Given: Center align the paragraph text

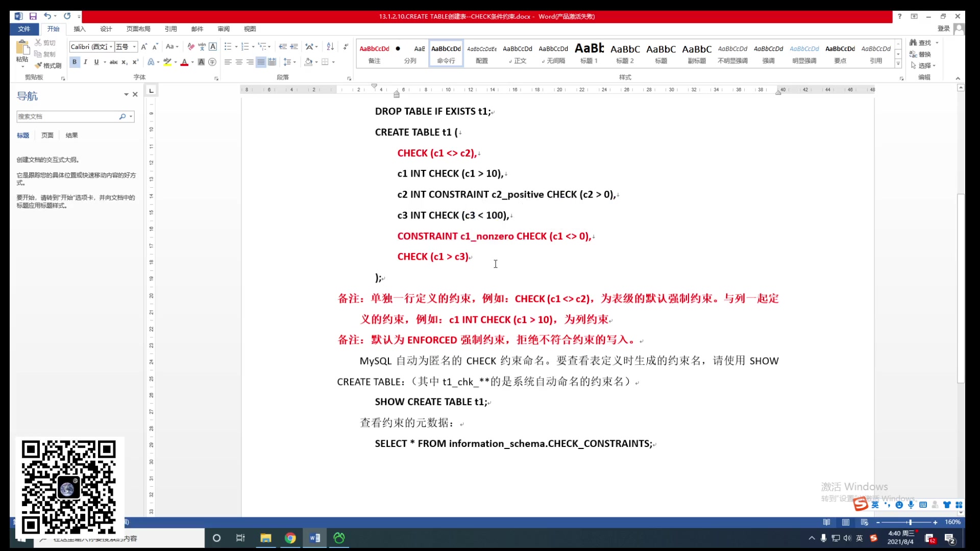Looking at the screenshot, I should point(239,62).
